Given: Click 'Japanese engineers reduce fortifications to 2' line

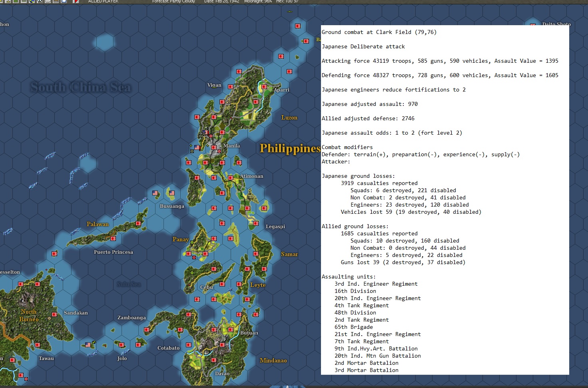Looking at the screenshot, I should click(394, 90).
